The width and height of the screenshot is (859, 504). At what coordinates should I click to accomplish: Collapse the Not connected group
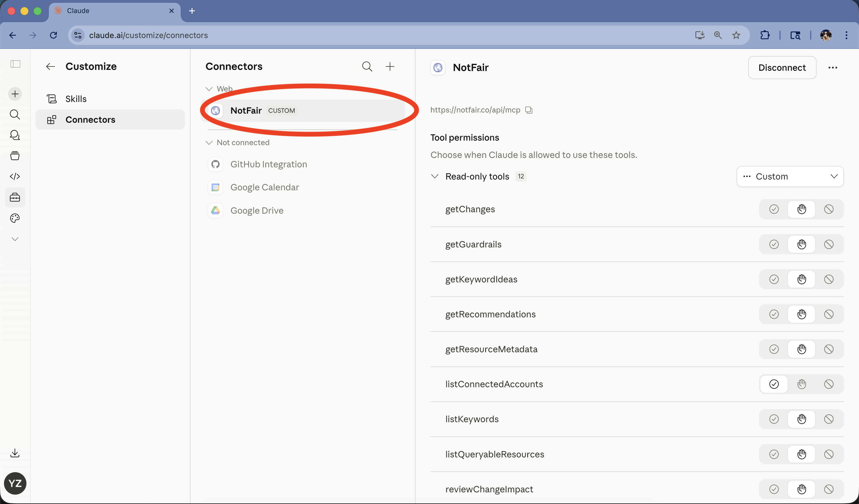(x=209, y=143)
